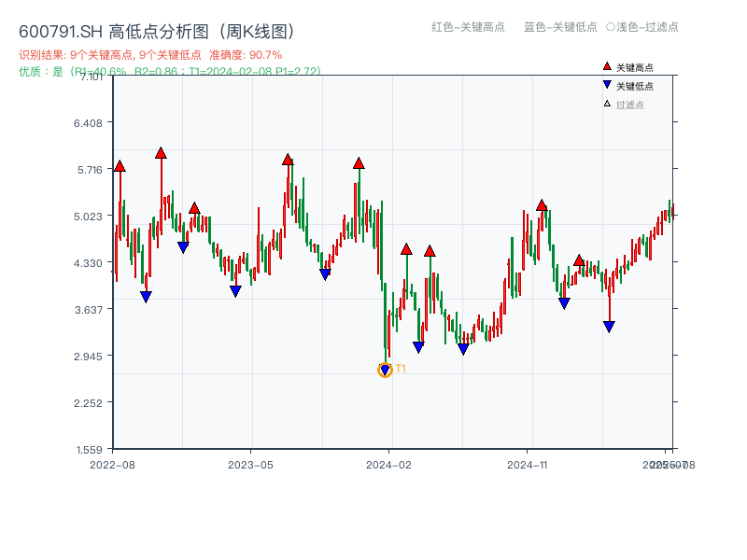Click the blue triangle at the mid-2024 bottom
This screenshot has width=747, height=560.
464,348
